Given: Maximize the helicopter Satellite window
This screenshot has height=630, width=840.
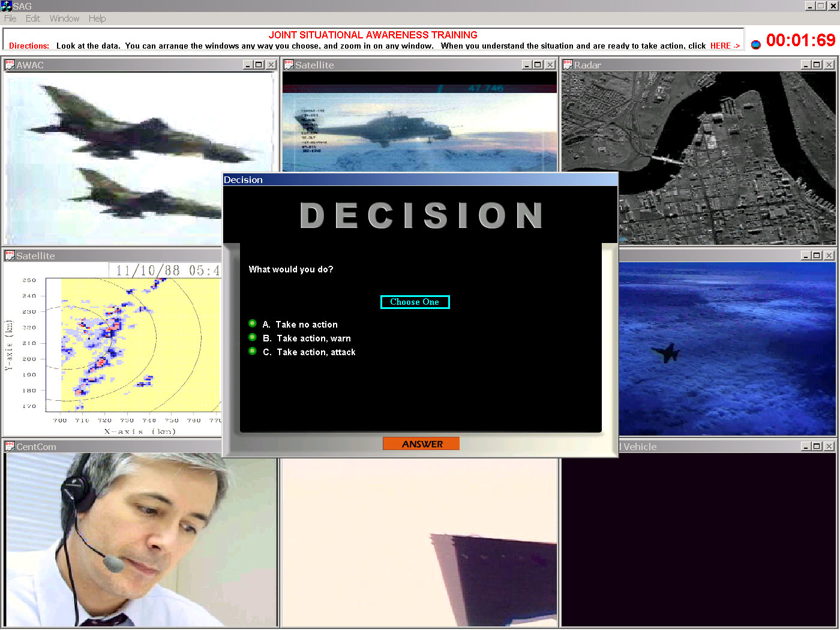Looking at the screenshot, I should [538, 65].
